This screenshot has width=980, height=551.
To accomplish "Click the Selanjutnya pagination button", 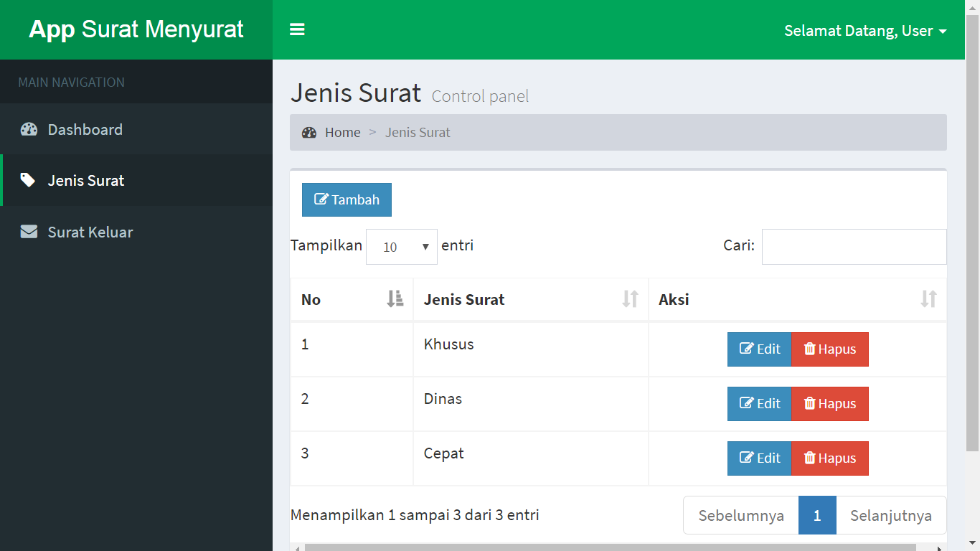I will click(x=890, y=515).
